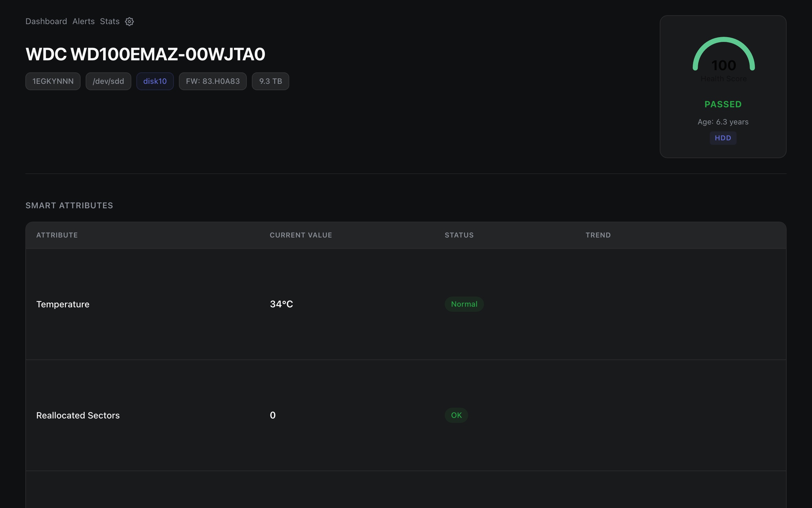Click the OK status badge
Viewport: 812px width, 508px height.
456,416
